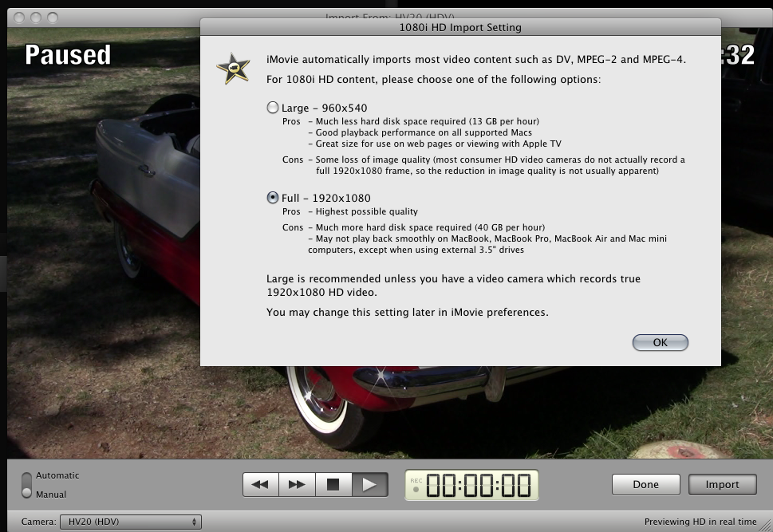The width and height of the screenshot is (773, 532).
Task: Click the '1080i HD Import Setting' dialog title
Action: click(460, 28)
